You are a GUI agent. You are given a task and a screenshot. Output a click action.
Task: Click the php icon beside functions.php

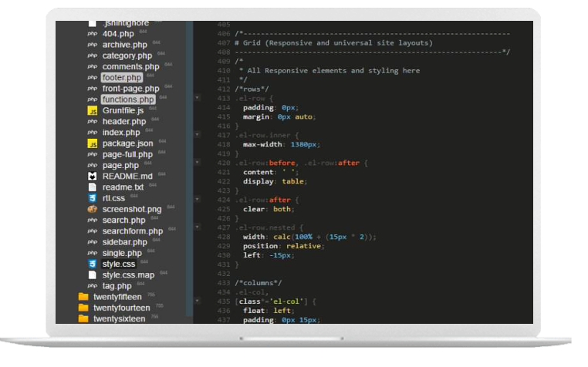pyautogui.click(x=93, y=99)
